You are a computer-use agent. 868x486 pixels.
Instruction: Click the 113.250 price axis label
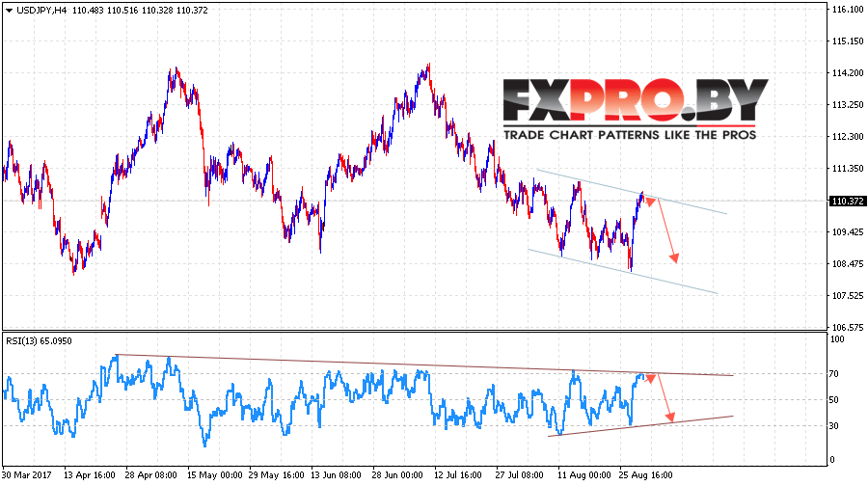click(848, 104)
